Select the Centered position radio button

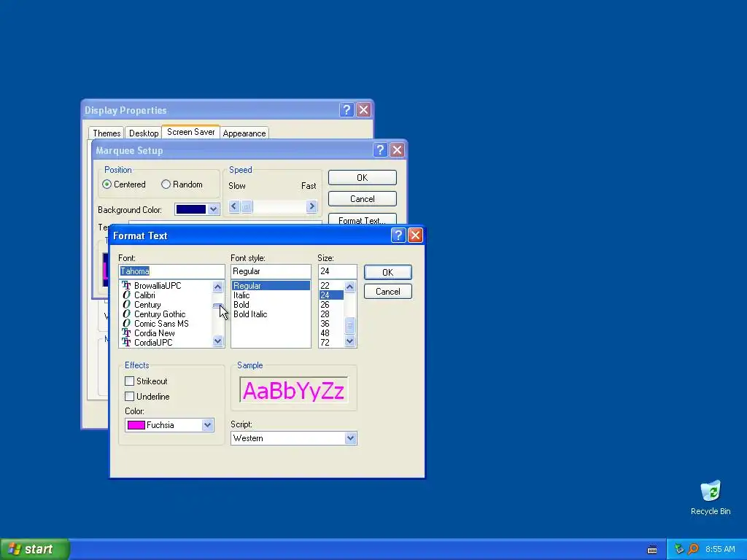[x=107, y=184]
